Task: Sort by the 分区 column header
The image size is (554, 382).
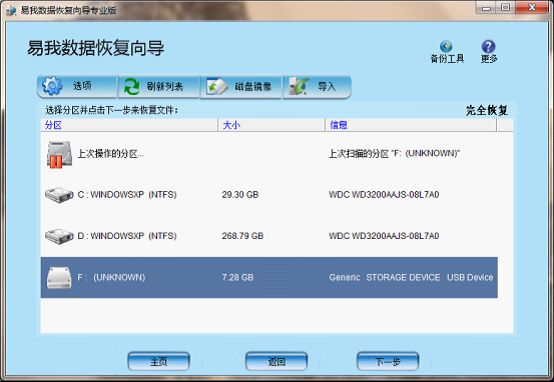Action: 129,125
